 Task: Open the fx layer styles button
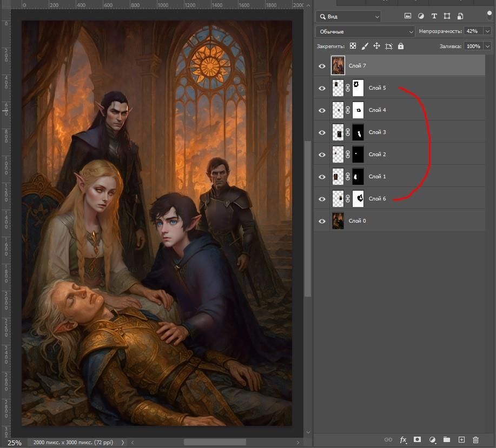(403, 440)
